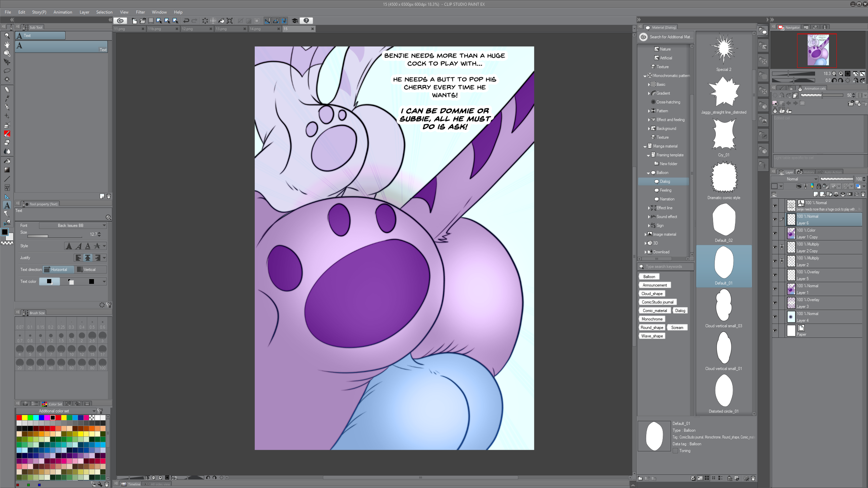Select the Hand move tool
Viewport: 868px width, 488px height.
coord(7,44)
